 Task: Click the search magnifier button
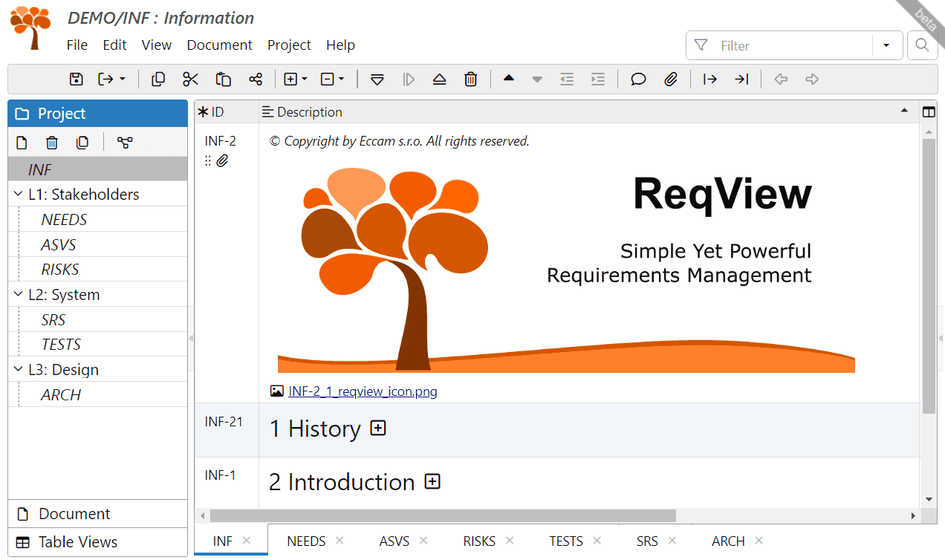point(922,45)
